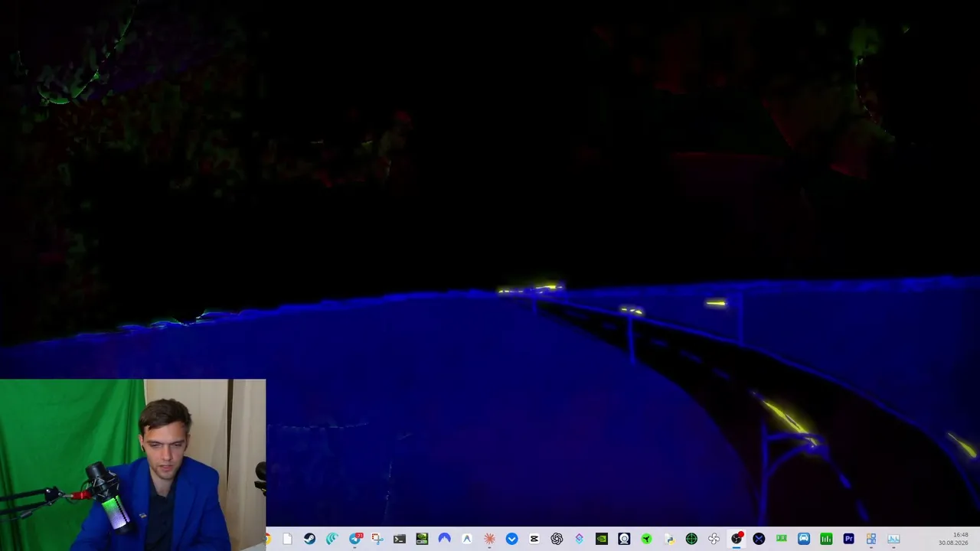Switch to OBS Studio recording icon

point(737,539)
